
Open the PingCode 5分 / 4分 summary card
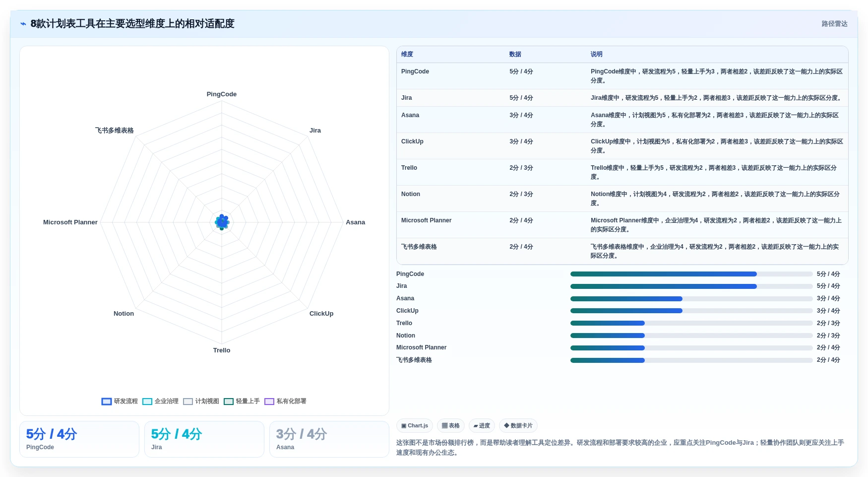[79, 439]
